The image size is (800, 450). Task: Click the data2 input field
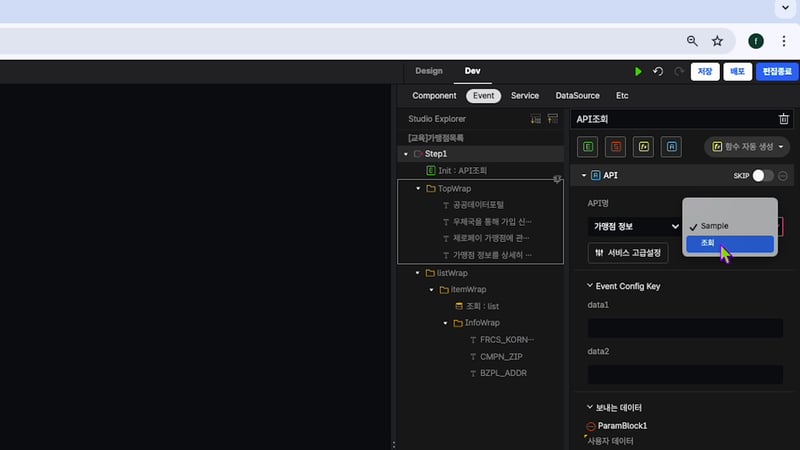click(x=685, y=374)
